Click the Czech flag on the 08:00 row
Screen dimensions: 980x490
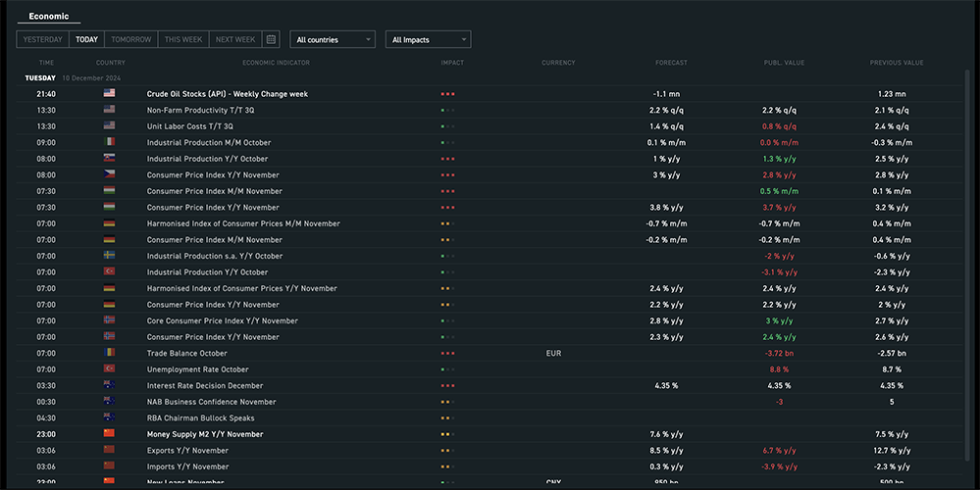(109, 174)
